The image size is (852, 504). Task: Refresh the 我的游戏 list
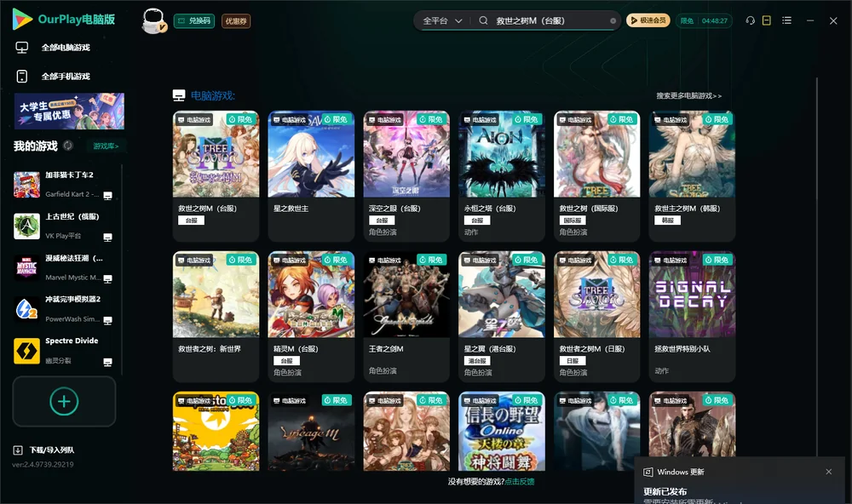(68, 146)
